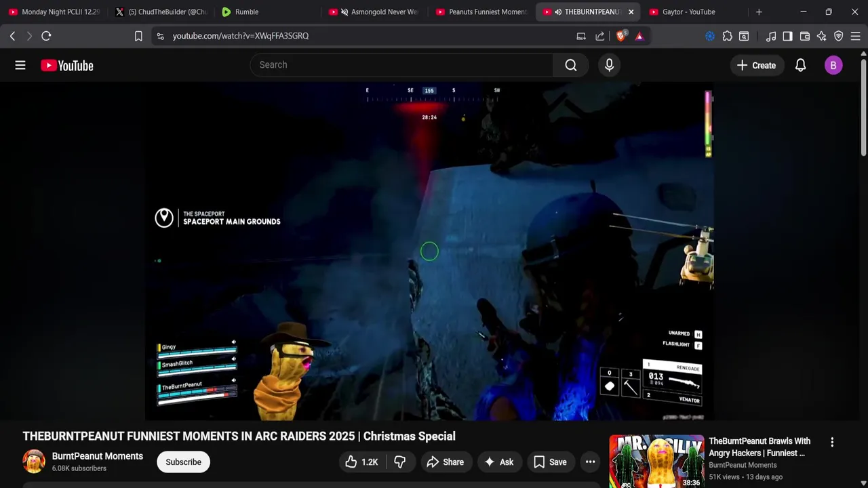Switch to 'Monday Night PCLII' tab
Screen dimensions: 868x488
54,12
